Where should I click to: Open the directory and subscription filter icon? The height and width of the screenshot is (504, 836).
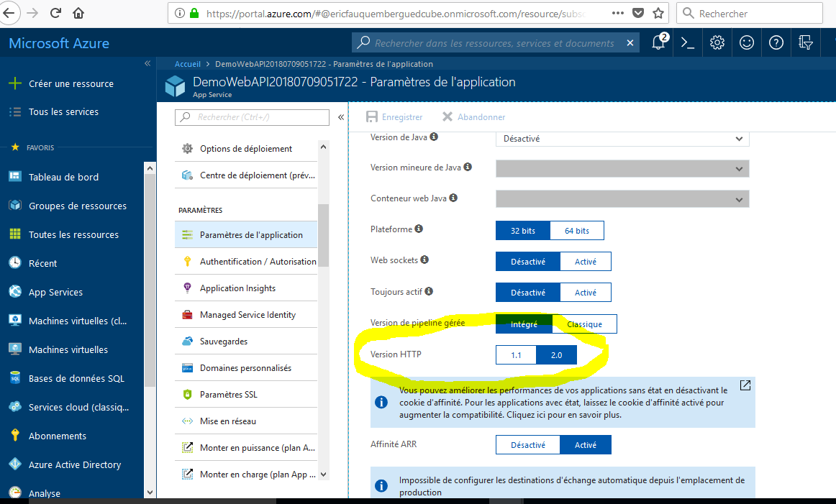click(x=806, y=42)
